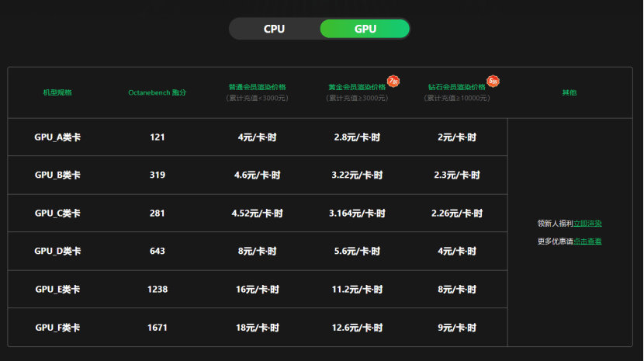Click the 黄金会员渲染价格 header
644x361 pixels.
click(x=357, y=87)
